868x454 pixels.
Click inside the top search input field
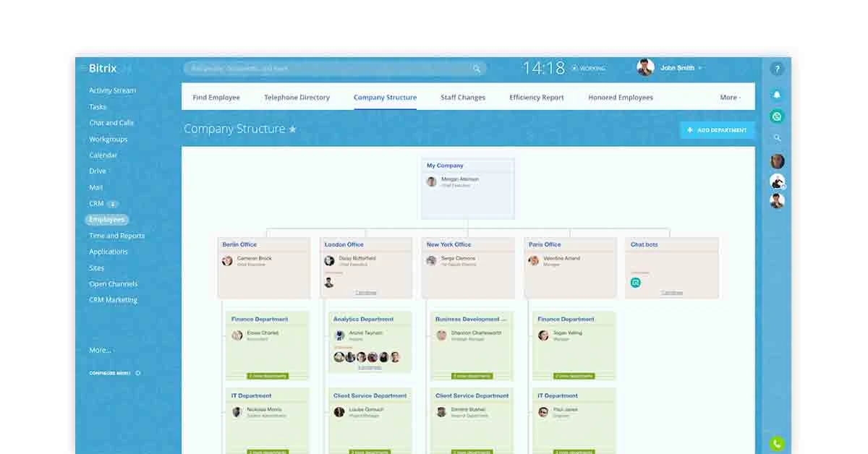point(325,69)
